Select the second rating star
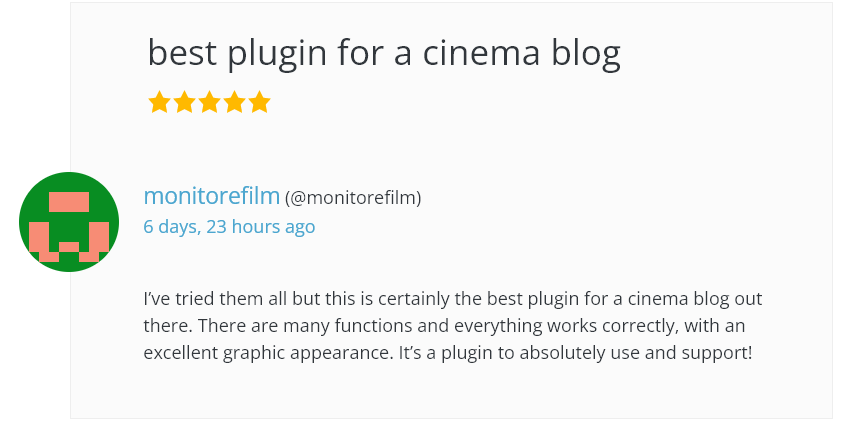The height and width of the screenshot is (431, 849). coord(184,102)
